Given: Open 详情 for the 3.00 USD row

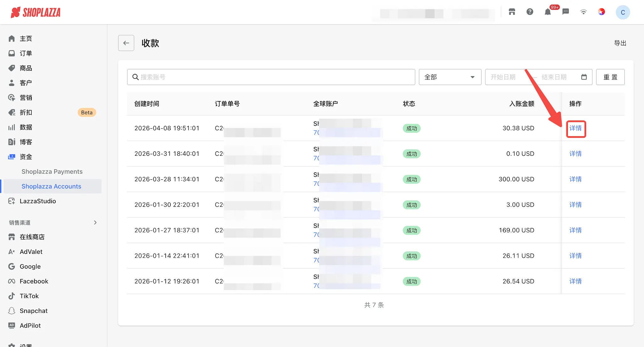Looking at the screenshot, I should click(575, 205).
